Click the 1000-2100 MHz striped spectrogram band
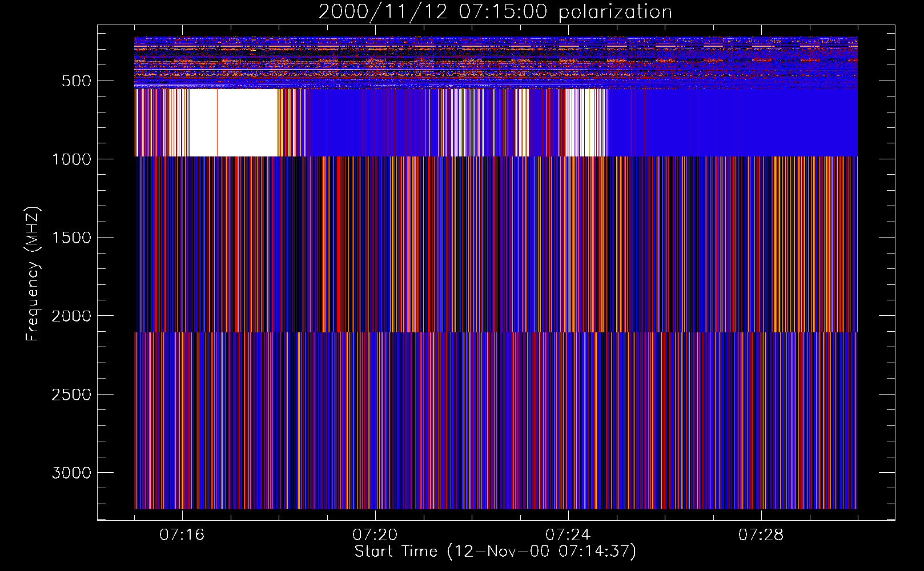The width and height of the screenshot is (924, 571). (x=496, y=244)
